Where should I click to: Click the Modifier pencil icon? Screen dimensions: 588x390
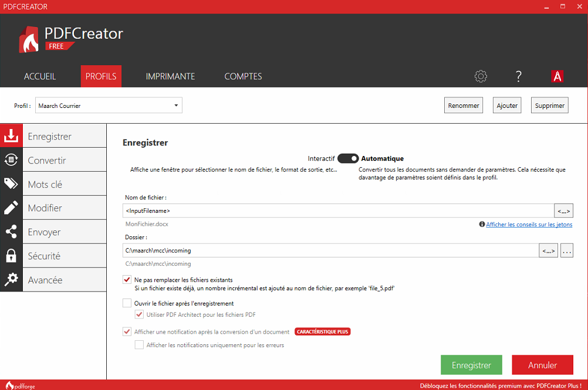pyautogui.click(x=11, y=208)
